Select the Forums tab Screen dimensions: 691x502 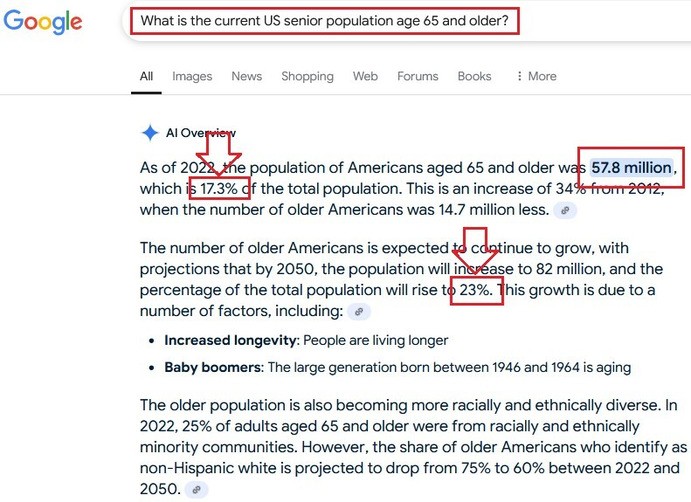(x=418, y=76)
